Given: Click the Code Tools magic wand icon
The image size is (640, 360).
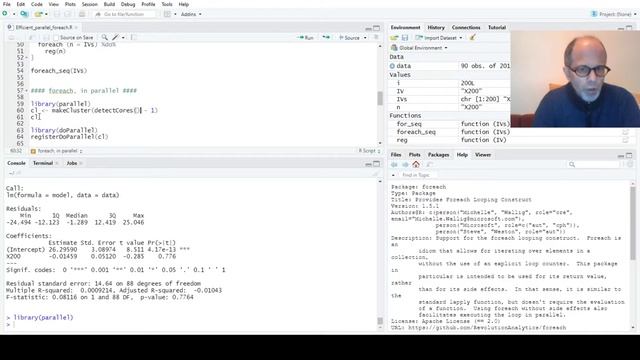Looking at the screenshot, I should tap(116, 38).
